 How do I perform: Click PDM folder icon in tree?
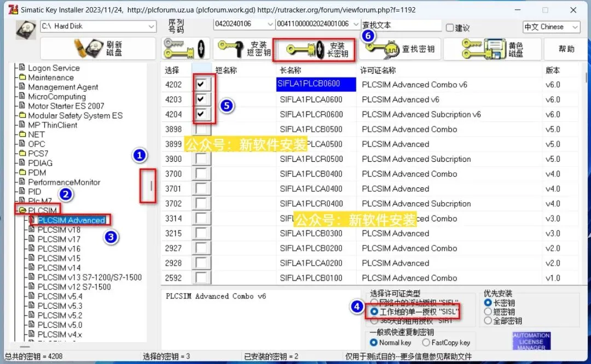[22, 172]
